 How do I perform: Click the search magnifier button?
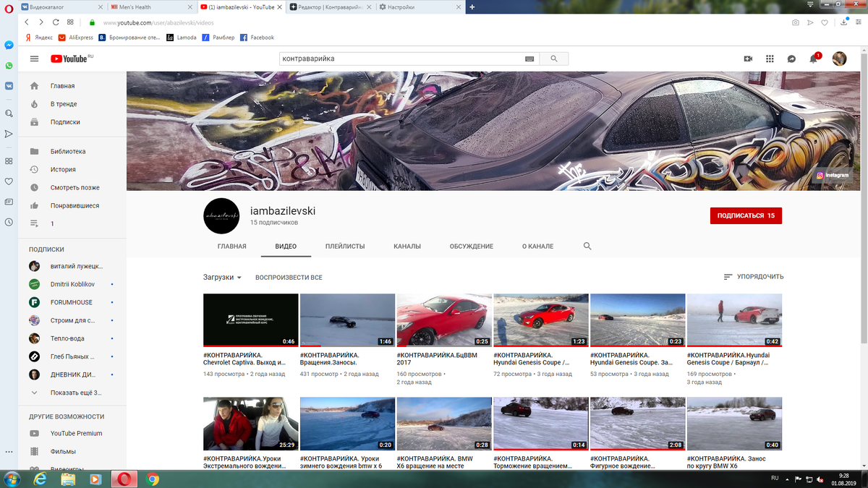pyautogui.click(x=554, y=59)
